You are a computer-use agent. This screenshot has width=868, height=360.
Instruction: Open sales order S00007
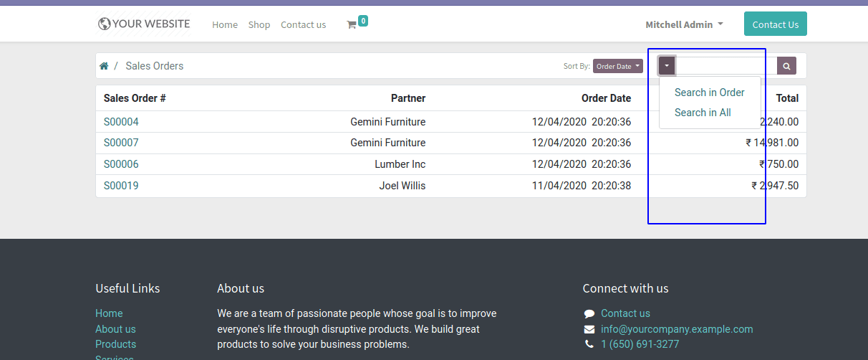click(121, 143)
